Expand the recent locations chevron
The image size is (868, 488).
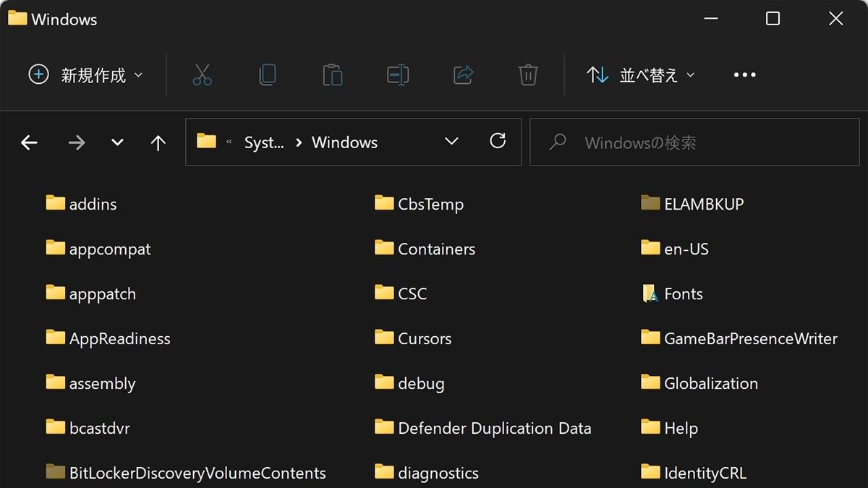(117, 142)
